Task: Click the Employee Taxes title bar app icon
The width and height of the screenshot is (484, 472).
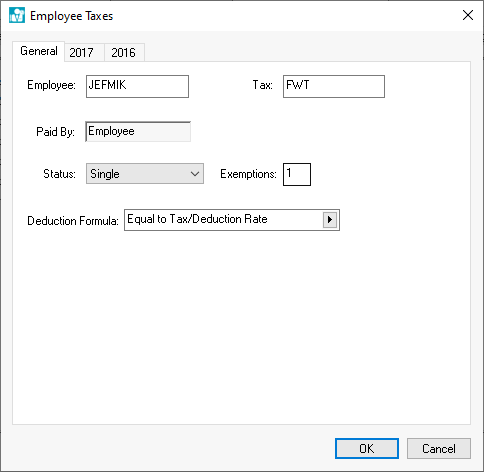Action: 17,15
